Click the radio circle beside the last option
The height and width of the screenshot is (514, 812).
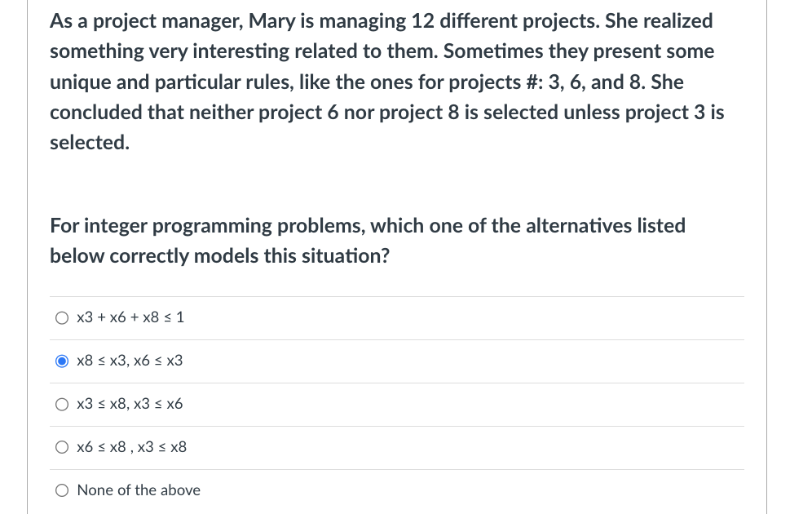click(x=62, y=490)
